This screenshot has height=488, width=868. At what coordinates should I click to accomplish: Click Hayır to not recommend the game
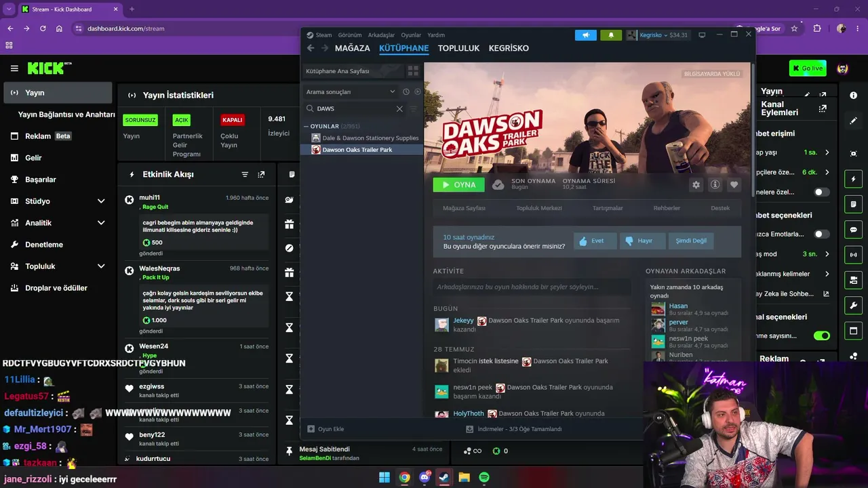click(642, 241)
